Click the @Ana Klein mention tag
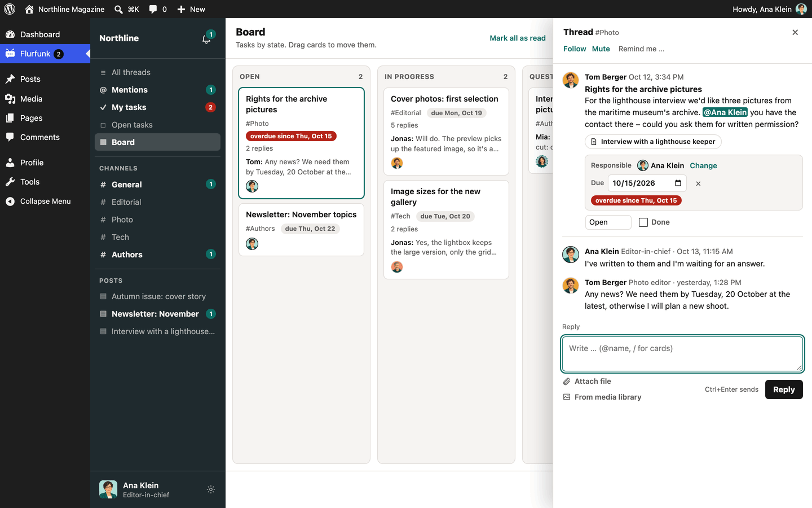This screenshot has width=812, height=508. point(725,112)
